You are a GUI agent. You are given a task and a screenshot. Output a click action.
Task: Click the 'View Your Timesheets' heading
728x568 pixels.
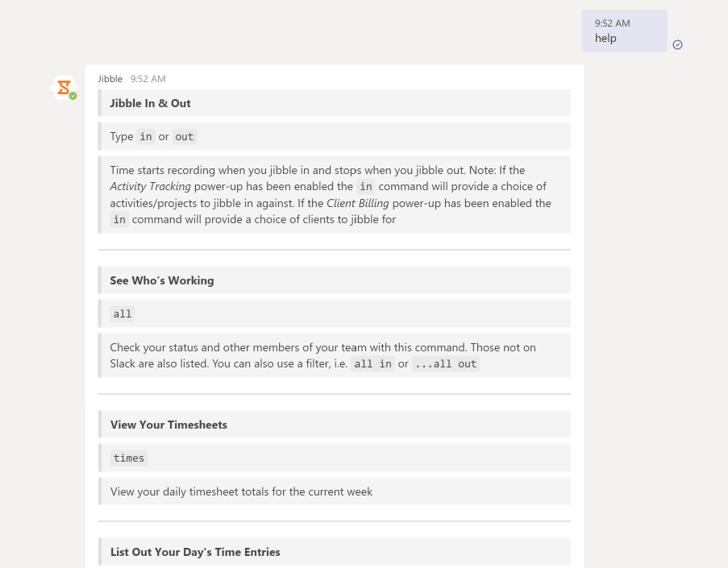coord(168,424)
